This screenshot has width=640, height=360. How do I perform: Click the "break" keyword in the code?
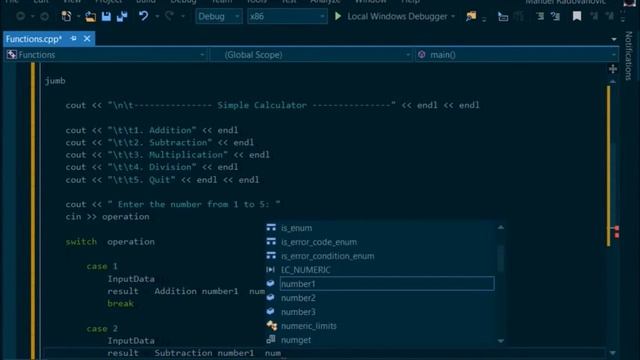pyautogui.click(x=120, y=304)
